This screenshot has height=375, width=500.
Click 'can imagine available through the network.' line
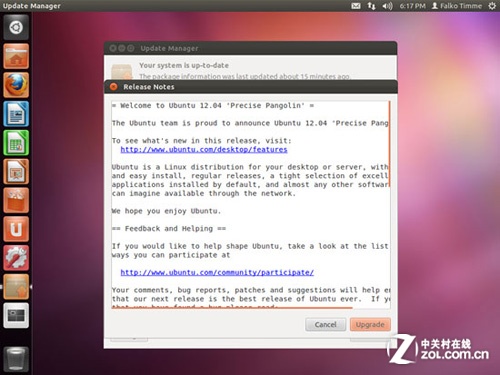[204, 193]
